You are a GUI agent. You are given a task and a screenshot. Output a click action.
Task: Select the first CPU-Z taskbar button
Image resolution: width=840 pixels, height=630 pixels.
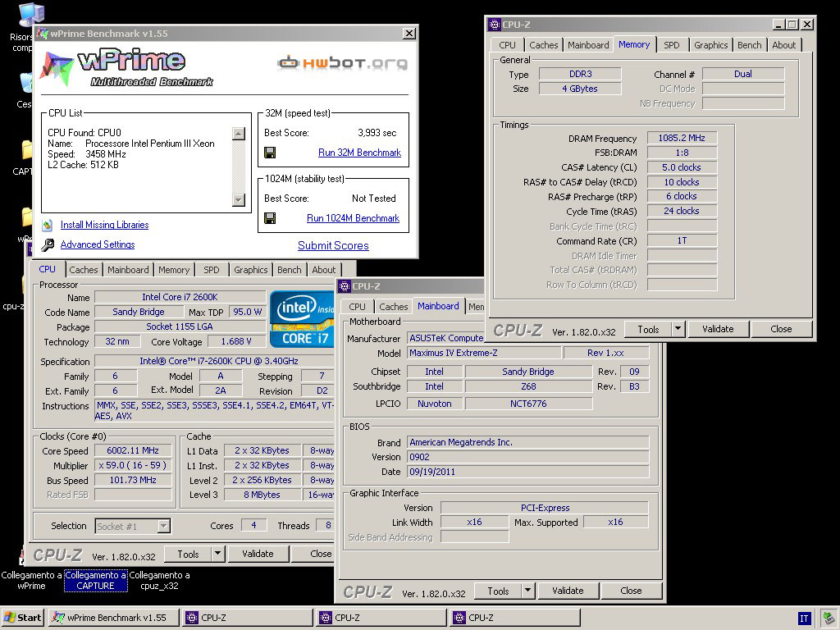247,618
